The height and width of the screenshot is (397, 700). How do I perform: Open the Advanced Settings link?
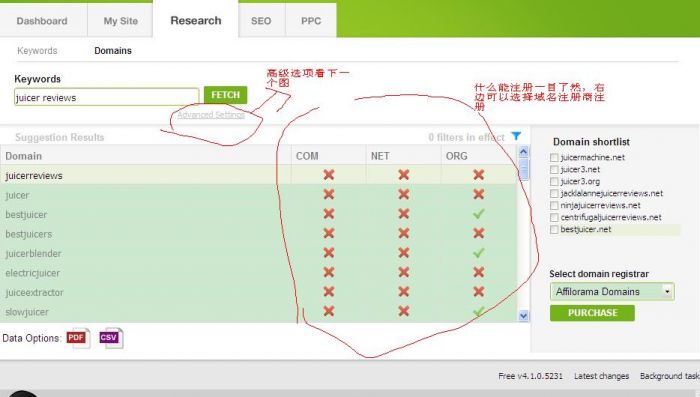(x=211, y=115)
